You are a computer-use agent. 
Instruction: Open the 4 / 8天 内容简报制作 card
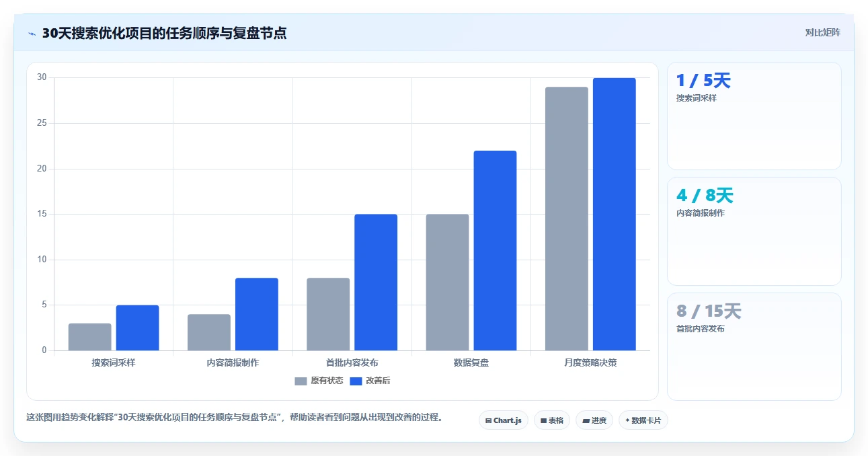click(x=754, y=231)
